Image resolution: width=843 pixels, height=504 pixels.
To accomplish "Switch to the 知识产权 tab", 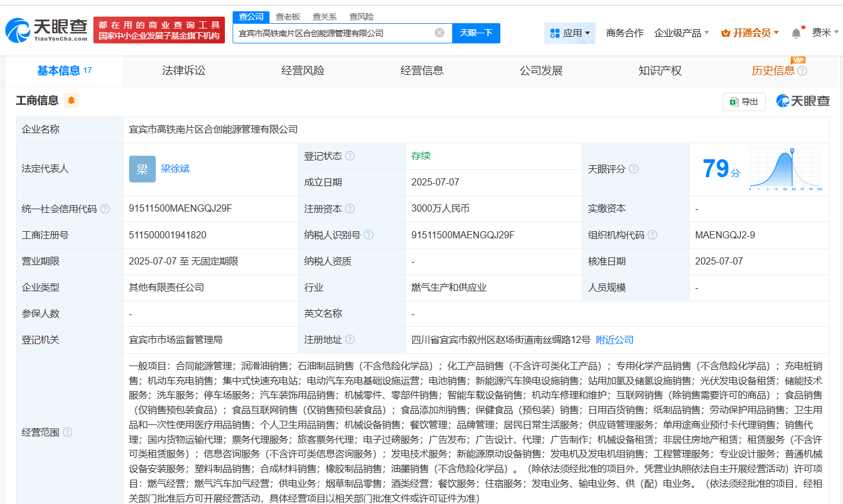I will [x=660, y=71].
